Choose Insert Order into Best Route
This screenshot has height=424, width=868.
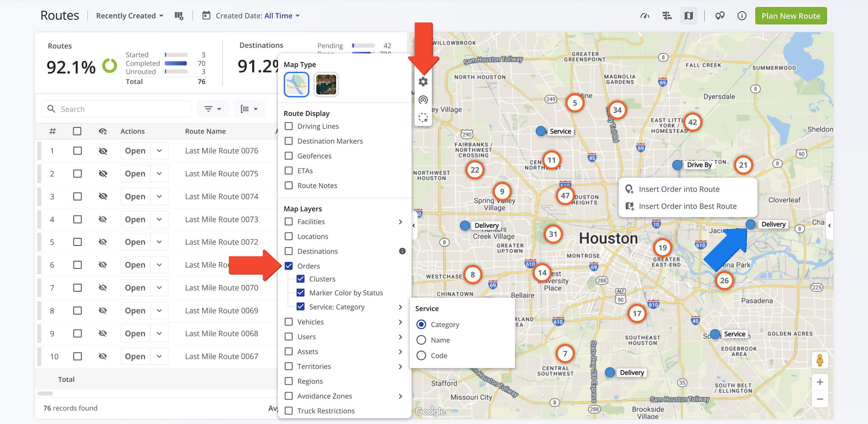tap(688, 206)
